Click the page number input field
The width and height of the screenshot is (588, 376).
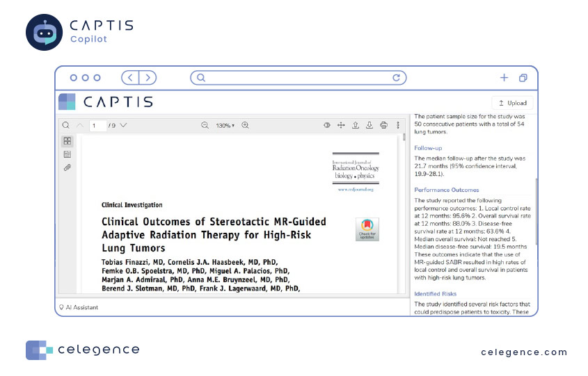97,126
